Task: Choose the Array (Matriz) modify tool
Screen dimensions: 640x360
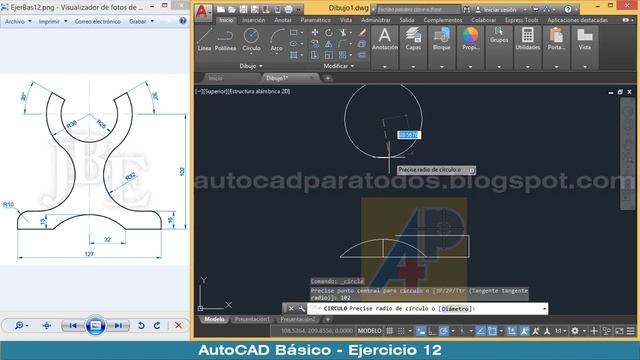Action: pos(343,55)
